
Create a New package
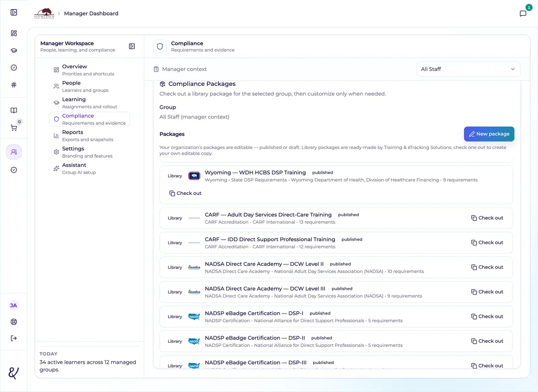[x=489, y=134]
